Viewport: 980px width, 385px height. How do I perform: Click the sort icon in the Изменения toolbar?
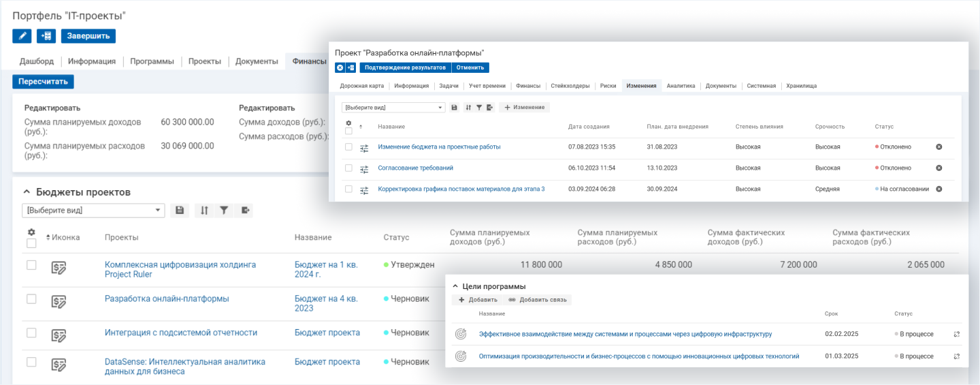(468, 108)
